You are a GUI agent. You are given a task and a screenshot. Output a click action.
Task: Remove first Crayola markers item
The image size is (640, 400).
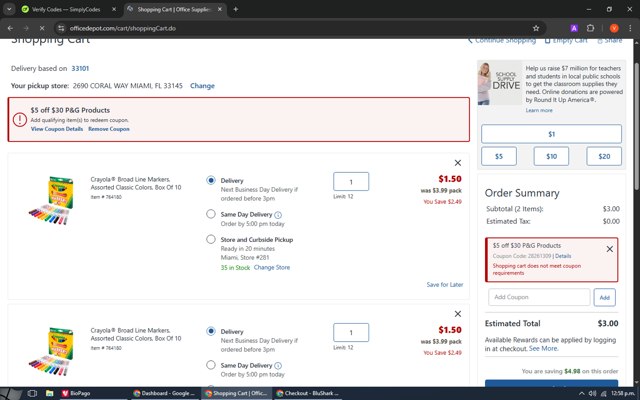click(458, 163)
